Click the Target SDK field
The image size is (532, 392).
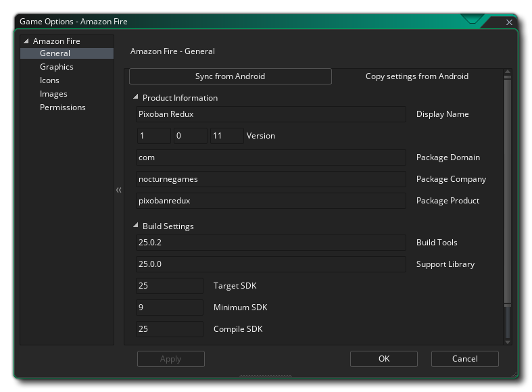169,286
